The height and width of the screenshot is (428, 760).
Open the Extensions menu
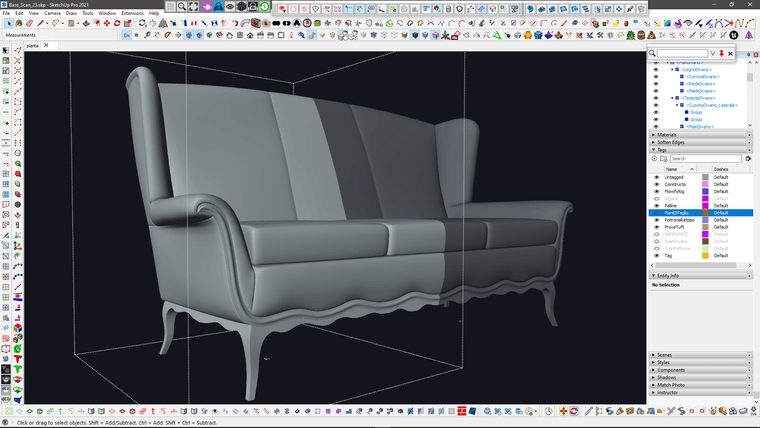click(x=132, y=13)
